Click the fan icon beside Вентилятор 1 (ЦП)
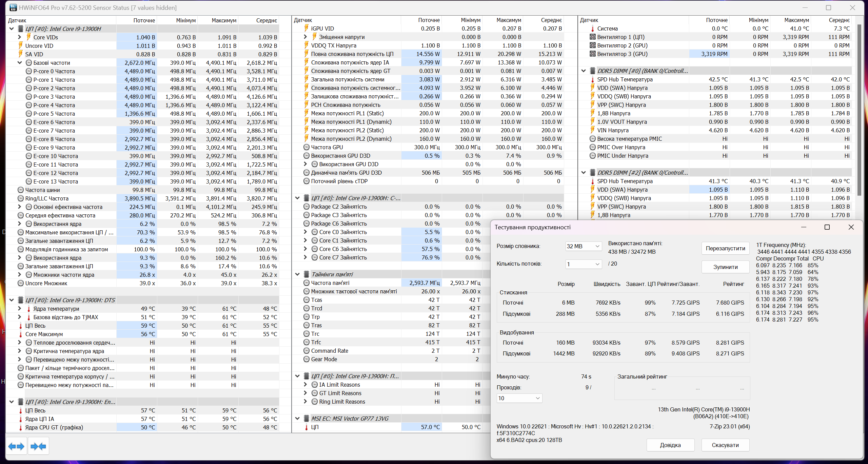Viewport: 868px width, 464px height. [x=592, y=37]
